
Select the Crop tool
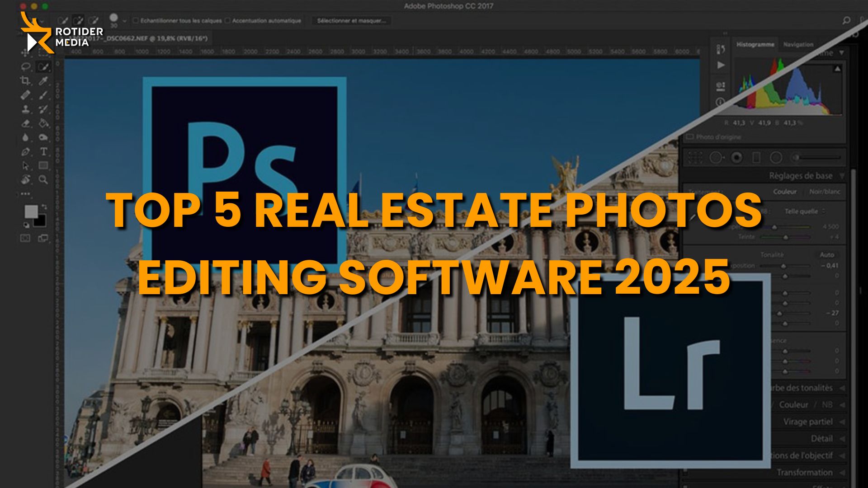tap(26, 81)
